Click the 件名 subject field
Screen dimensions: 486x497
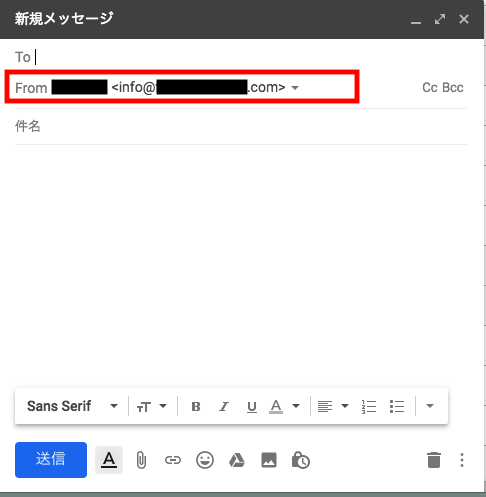pos(241,127)
